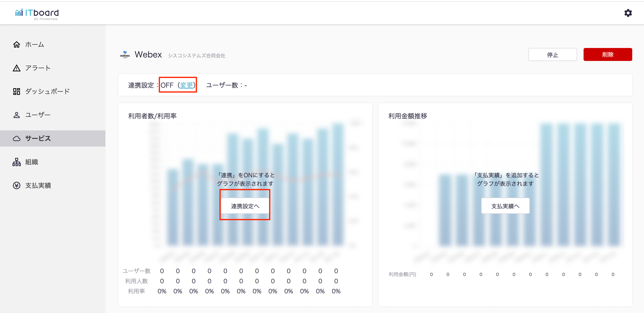Go to アラート menu item
This screenshot has width=644, height=313.
pyautogui.click(x=38, y=68)
